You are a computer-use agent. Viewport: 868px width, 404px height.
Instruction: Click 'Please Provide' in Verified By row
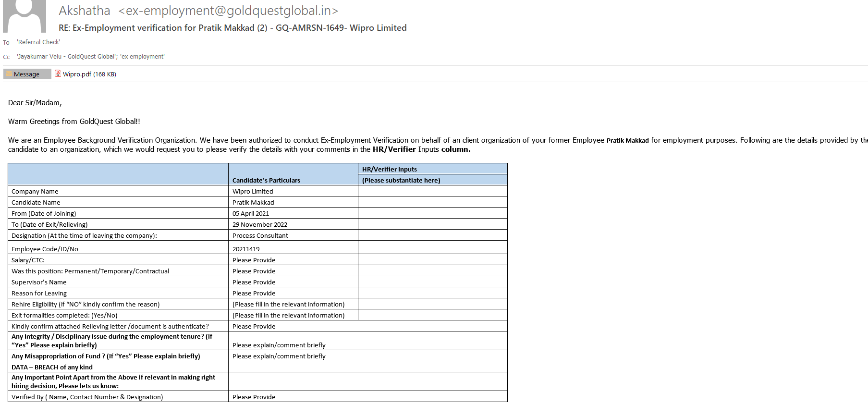[x=254, y=397]
